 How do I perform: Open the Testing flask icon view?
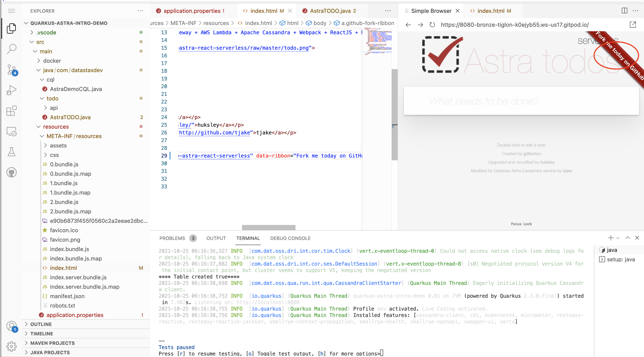[12, 152]
